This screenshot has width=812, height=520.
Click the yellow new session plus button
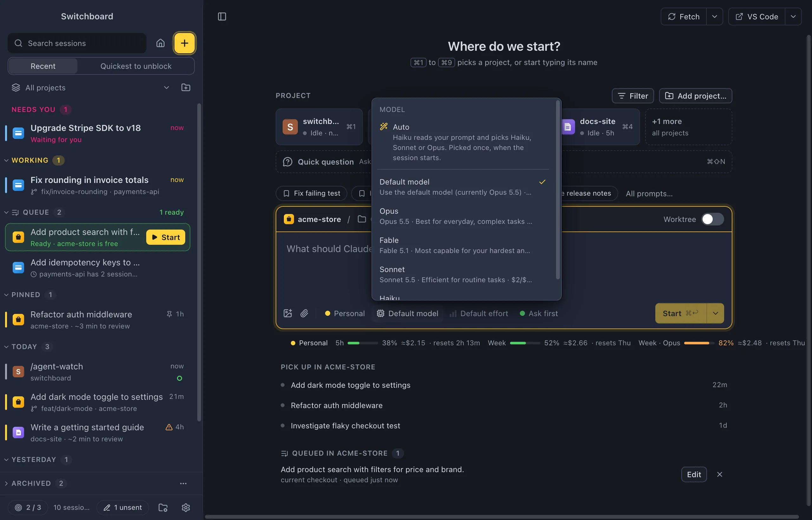pyautogui.click(x=184, y=43)
